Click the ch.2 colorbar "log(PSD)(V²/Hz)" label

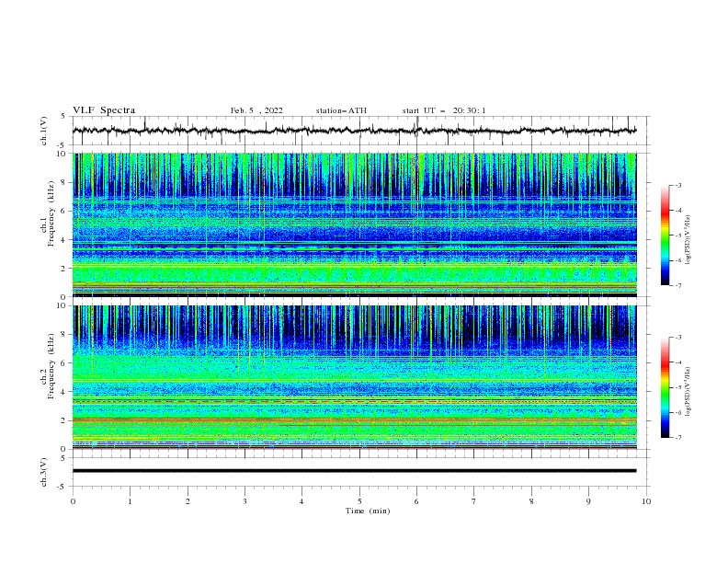pos(688,391)
